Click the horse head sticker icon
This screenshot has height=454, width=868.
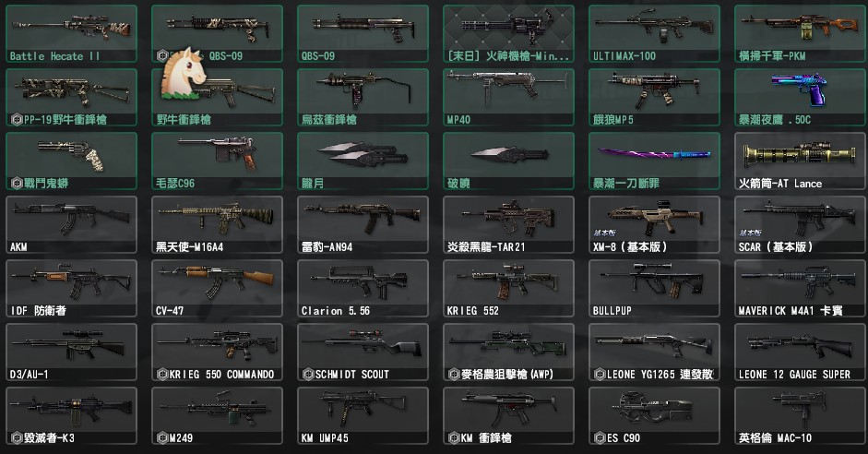184,73
